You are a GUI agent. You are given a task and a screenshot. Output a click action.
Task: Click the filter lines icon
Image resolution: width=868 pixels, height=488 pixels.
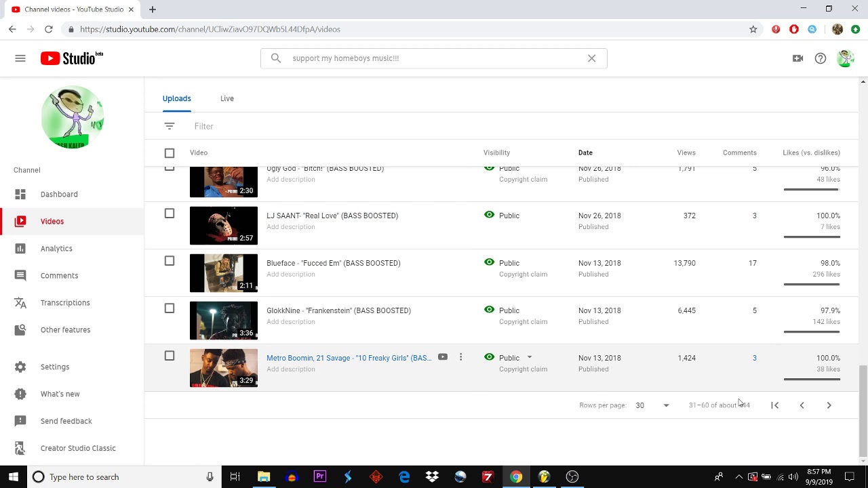pyautogui.click(x=170, y=126)
